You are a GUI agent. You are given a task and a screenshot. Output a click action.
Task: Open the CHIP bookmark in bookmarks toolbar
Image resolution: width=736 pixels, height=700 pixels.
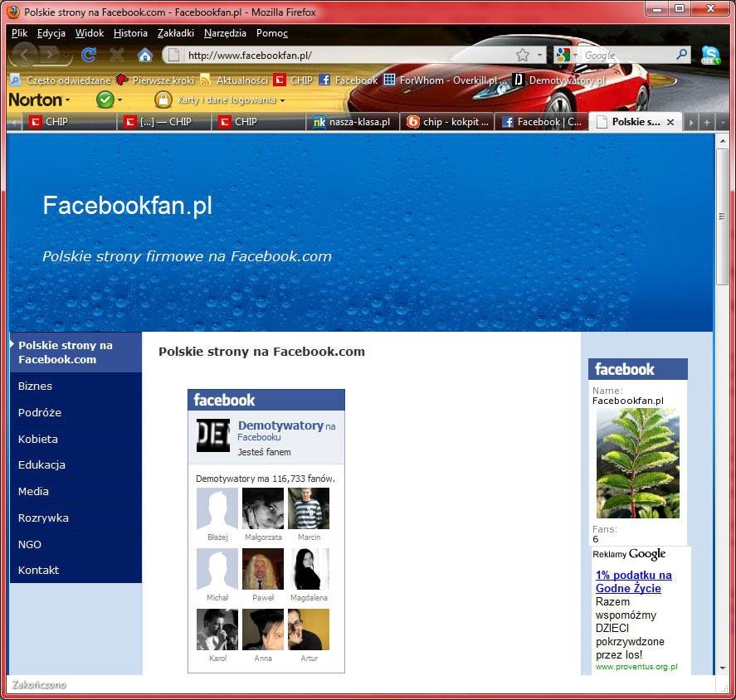tap(294, 80)
